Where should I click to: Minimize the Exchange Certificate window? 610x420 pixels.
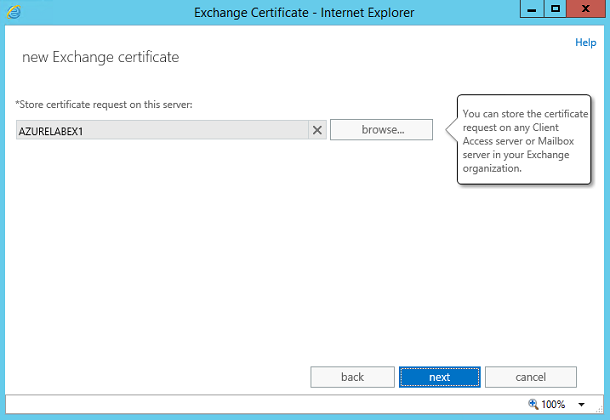[532, 9]
